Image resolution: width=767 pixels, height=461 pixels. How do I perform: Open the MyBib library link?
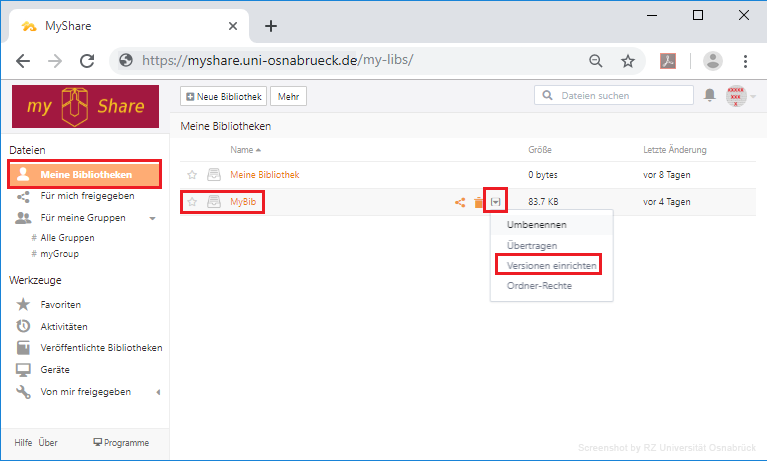(243, 202)
